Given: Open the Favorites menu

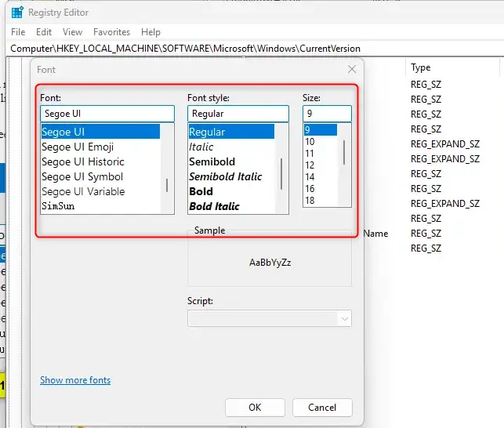Looking at the screenshot, I should (x=111, y=32).
